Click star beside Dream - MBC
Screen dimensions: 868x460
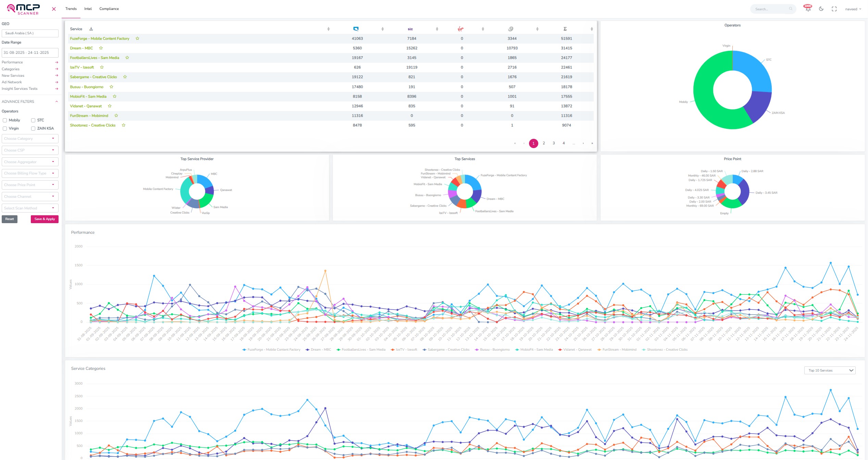pyautogui.click(x=101, y=48)
